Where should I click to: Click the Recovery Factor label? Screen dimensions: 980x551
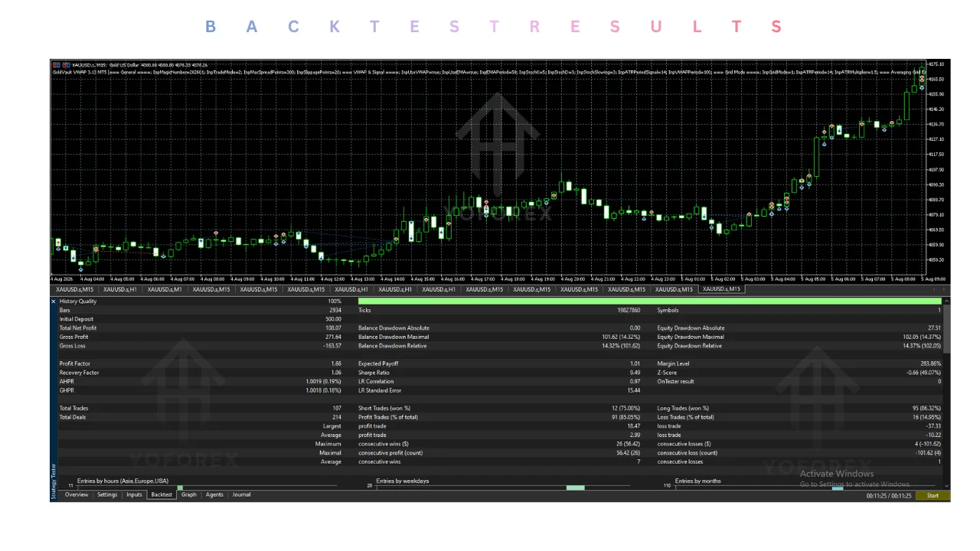click(80, 373)
